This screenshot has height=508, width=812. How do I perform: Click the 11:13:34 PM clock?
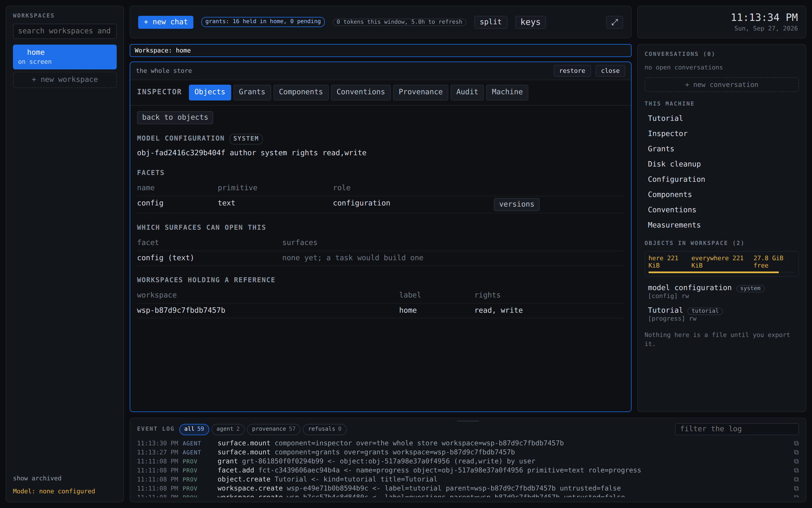click(x=764, y=17)
